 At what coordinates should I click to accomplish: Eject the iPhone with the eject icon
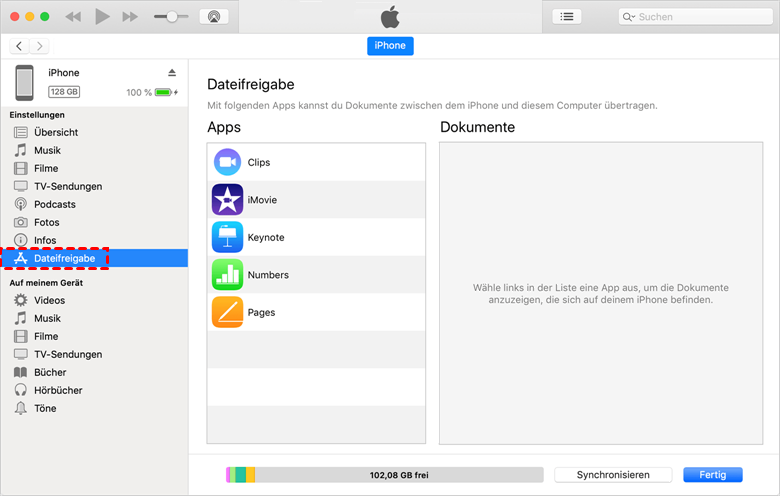(x=172, y=73)
